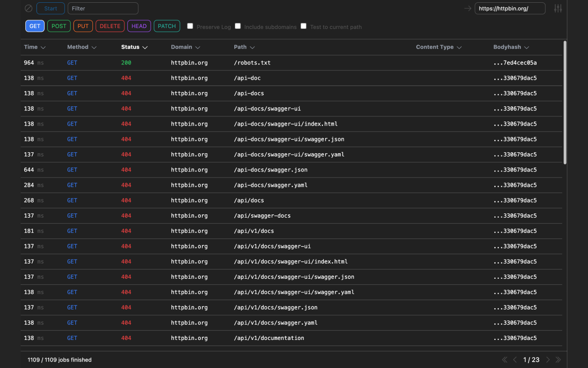
Task: Sort the table by the Time column
Action: 35,47
